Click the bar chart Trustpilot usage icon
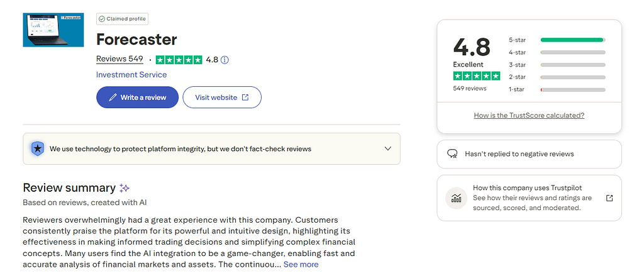The height and width of the screenshot is (278, 644). pos(455,197)
